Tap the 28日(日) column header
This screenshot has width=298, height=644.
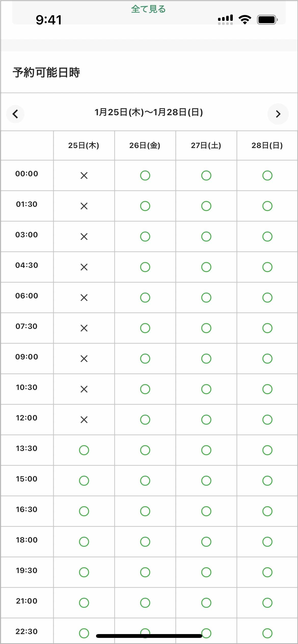pyautogui.click(x=267, y=145)
